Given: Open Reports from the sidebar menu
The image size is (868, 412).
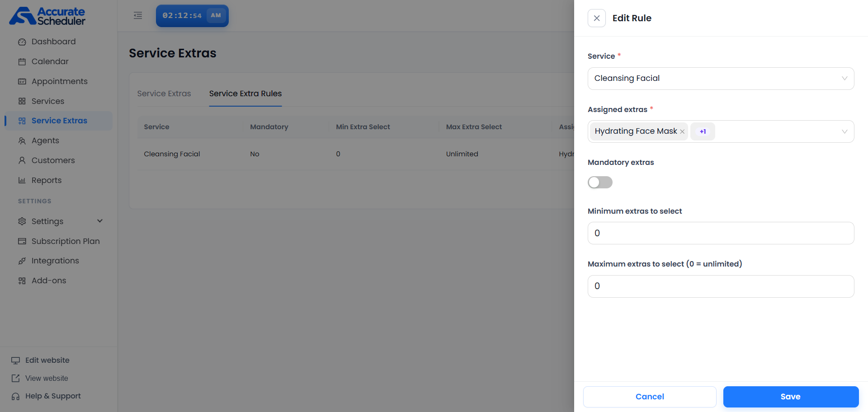Looking at the screenshot, I should 59,180.
